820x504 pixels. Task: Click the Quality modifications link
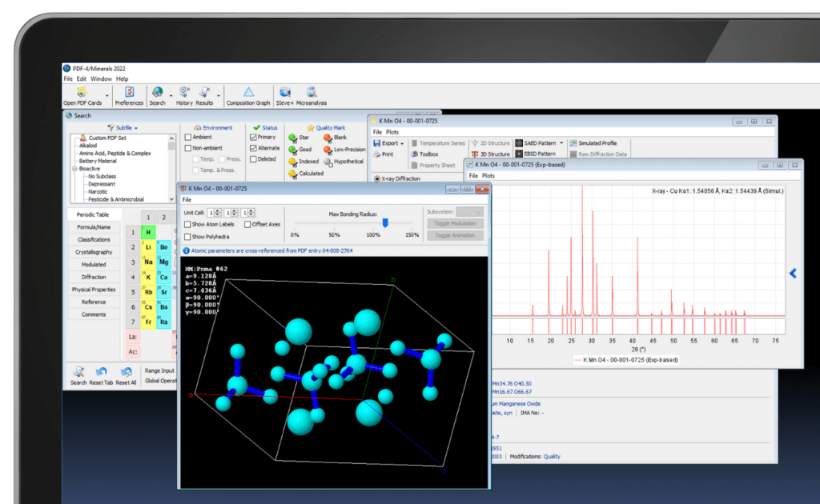tap(552, 457)
